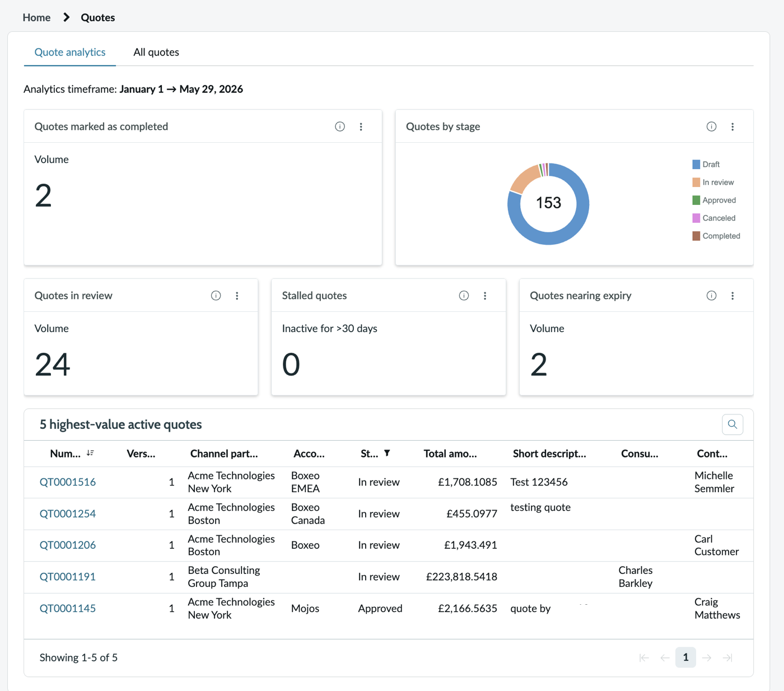The width and height of the screenshot is (784, 691).
Task: Toggle Canceled legend swatch
Action: (696, 218)
